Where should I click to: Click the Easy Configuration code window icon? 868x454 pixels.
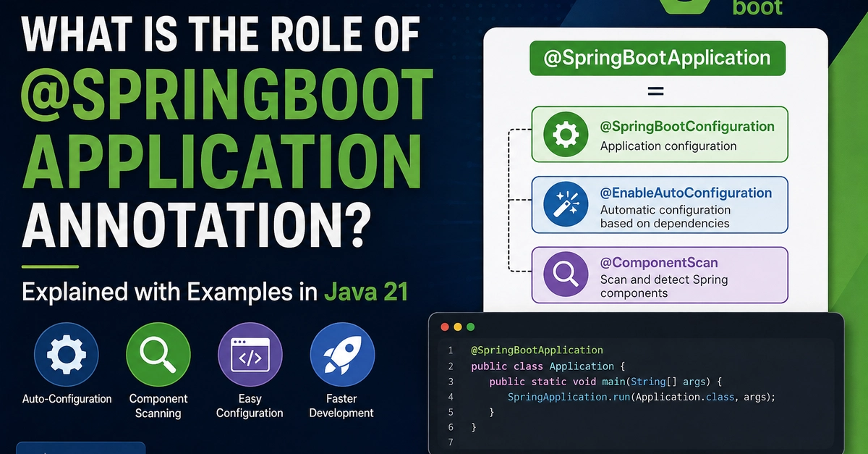(250, 355)
